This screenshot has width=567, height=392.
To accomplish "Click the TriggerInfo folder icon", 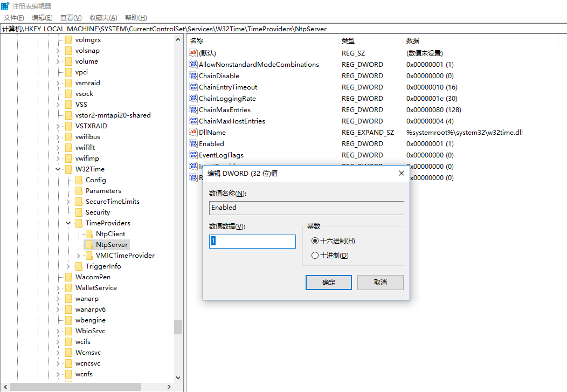I will [79, 266].
